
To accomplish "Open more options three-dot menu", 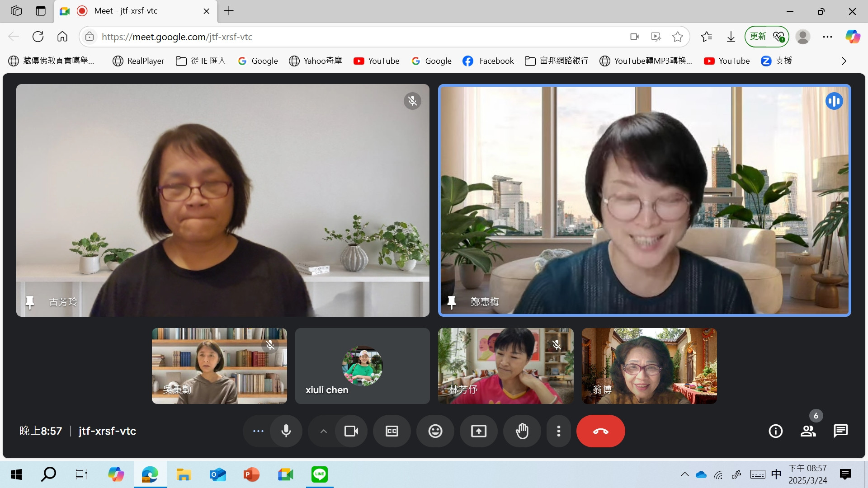I will 559,431.
